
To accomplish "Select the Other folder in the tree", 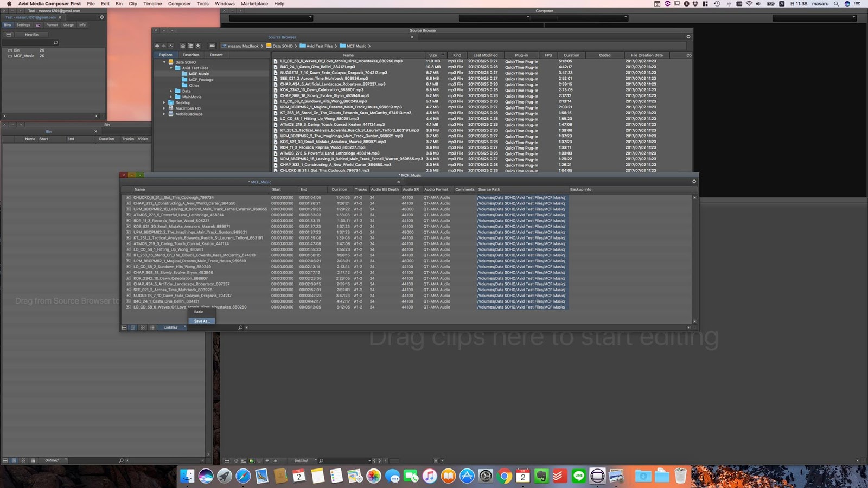I will pyautogui.click(x=194, y=86).
